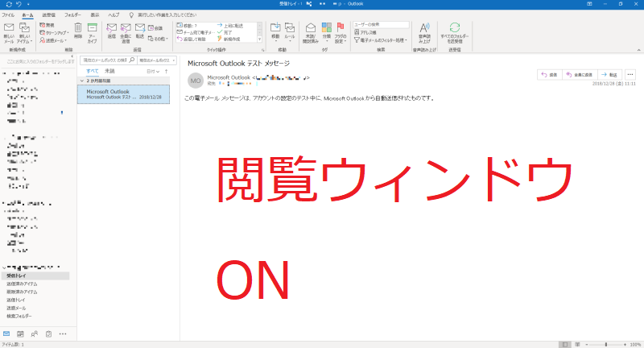The height and width of the screenshot is (348, 644).
Task: Select the 上司に転送 quick step
Action: point(230,26)
